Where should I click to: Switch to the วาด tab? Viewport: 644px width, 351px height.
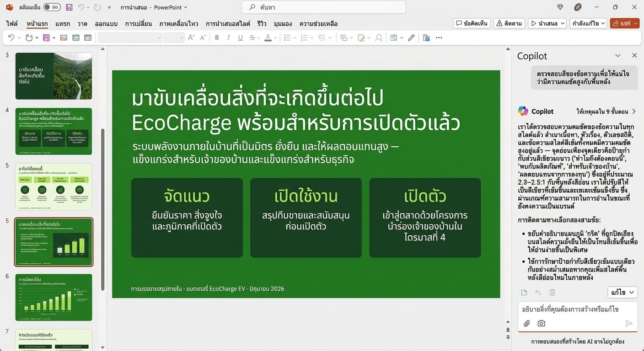[82, 23]
